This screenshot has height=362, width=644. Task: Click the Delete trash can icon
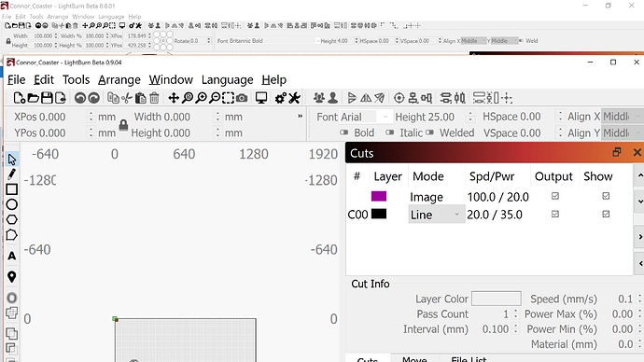(x=154, y=98)
